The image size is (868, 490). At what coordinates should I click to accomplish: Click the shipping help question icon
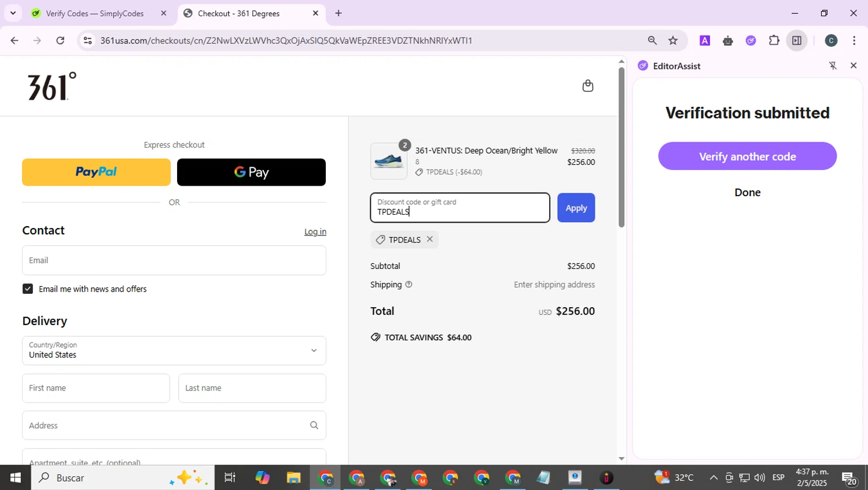[x=409, y=284]
